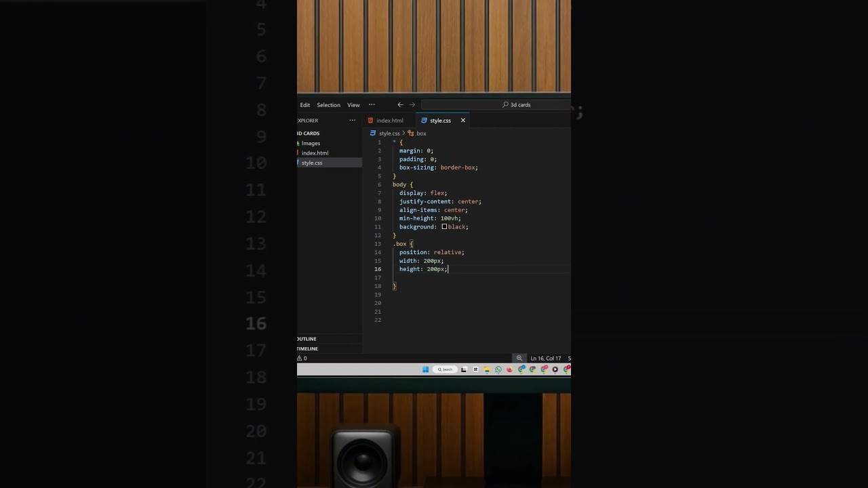Screen dimensions: 868x488
Task: Switch to the index.html tab
Action: (x=389, y=121)
